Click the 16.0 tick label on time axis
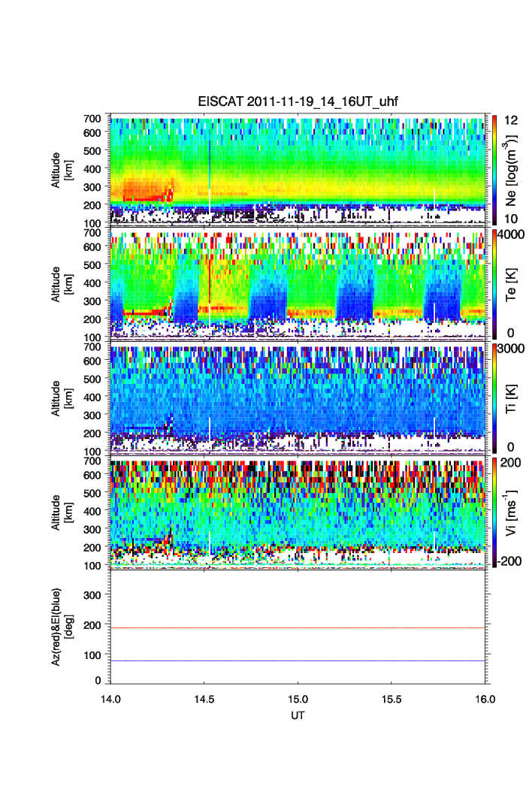Viewport: 532px width, 798px height. 485,699
